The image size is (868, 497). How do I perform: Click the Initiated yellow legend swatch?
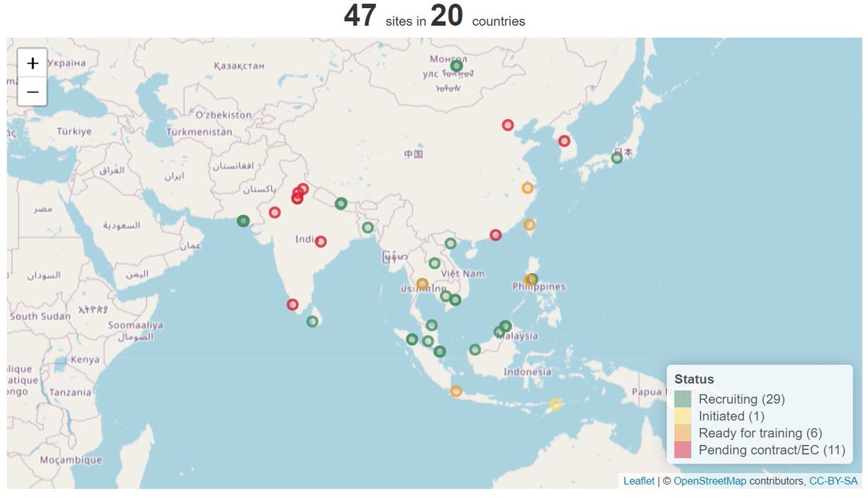pyautogui.click(x=683, y=416)
